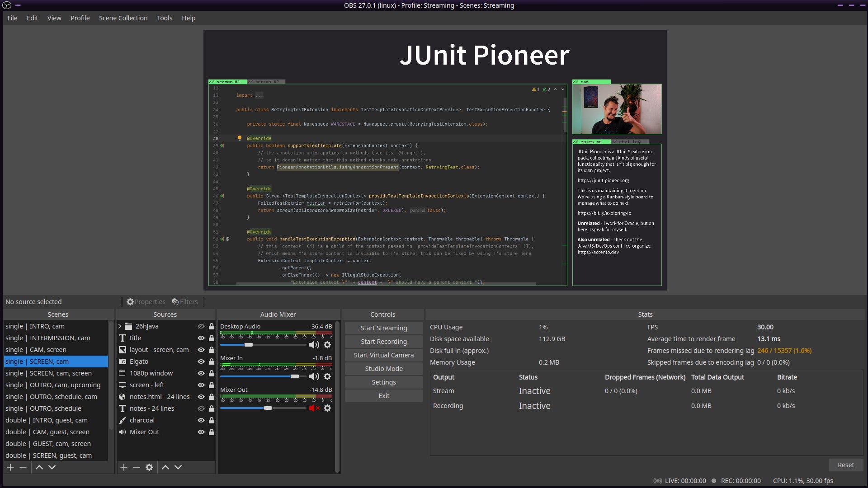Move the selected source up with the arrow icon
Viewport: 868px width, 488px height.
click(x=165, y=467)
